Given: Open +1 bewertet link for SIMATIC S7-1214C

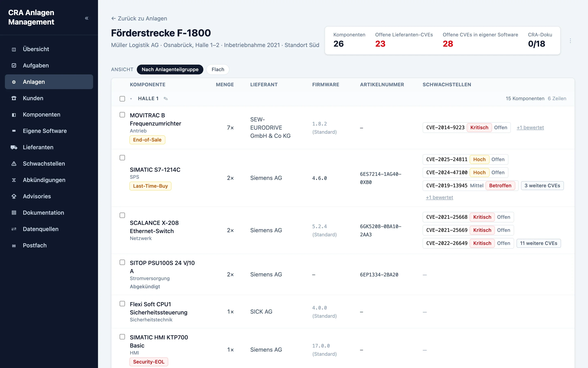Looking at the screenshot, I should (439, 197).
